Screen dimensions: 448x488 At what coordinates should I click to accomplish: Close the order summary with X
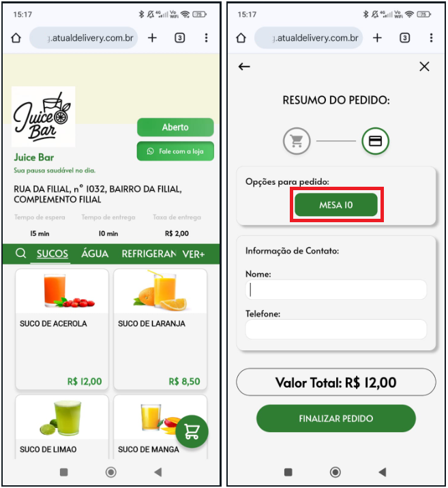pos(424,66)
